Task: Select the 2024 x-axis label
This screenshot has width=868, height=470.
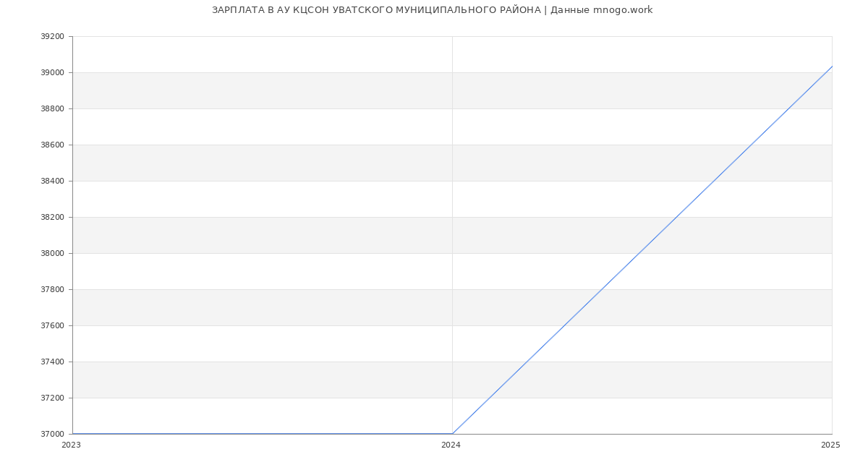Action: tap(451, 445)
